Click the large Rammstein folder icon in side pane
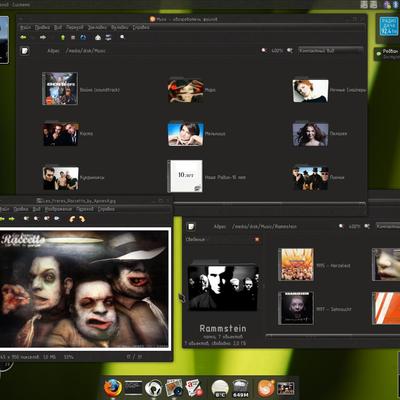 click(223, 287)
